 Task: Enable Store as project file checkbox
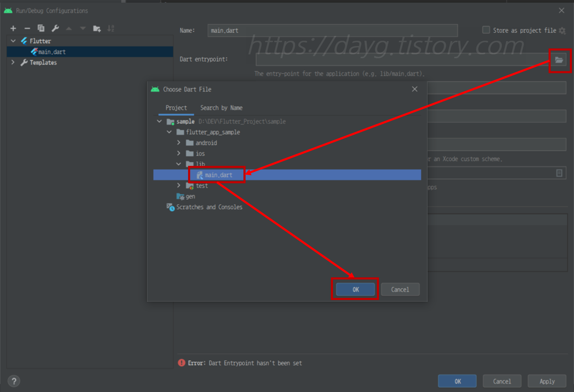(x=486, y=30)
